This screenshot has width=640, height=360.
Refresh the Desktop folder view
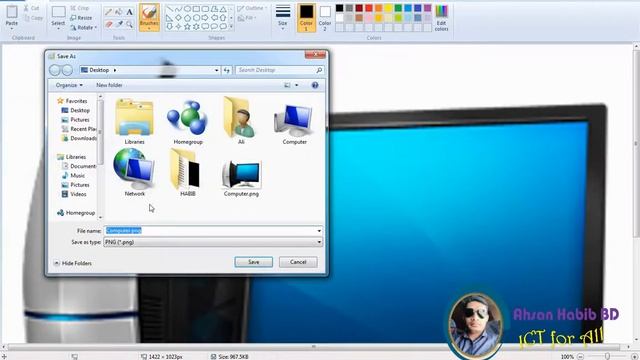[x=227, y=70]
